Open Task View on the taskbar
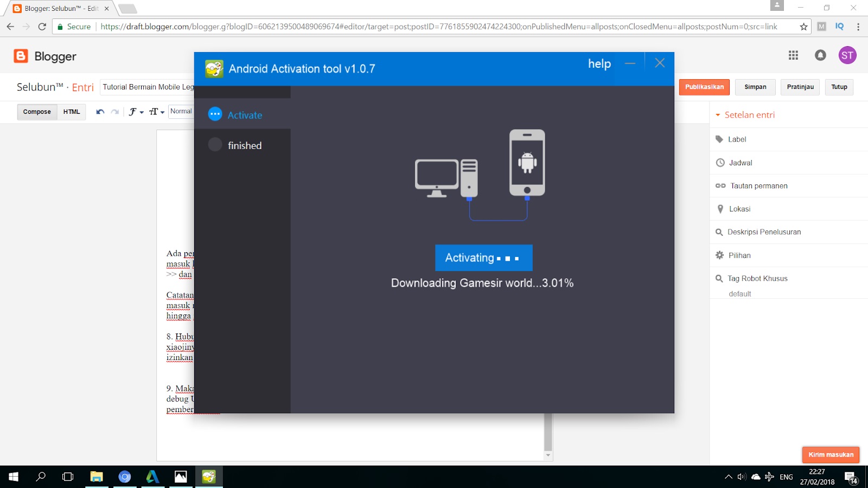868x488 pixels. click(x=68, y=477)
